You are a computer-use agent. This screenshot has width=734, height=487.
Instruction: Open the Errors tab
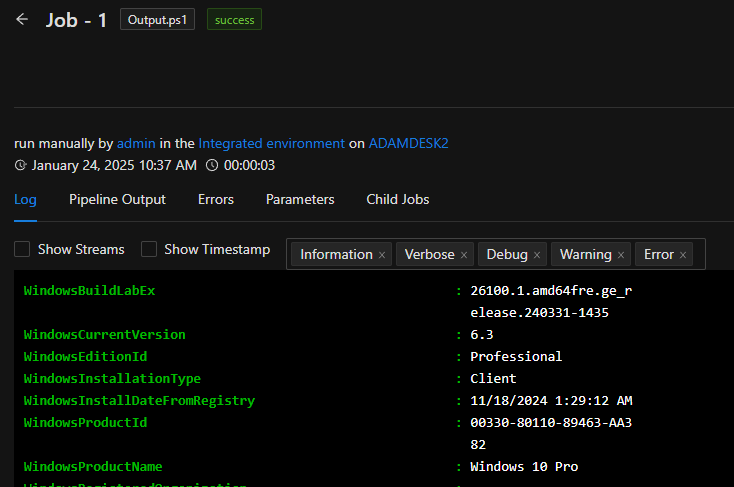(216, 199)
